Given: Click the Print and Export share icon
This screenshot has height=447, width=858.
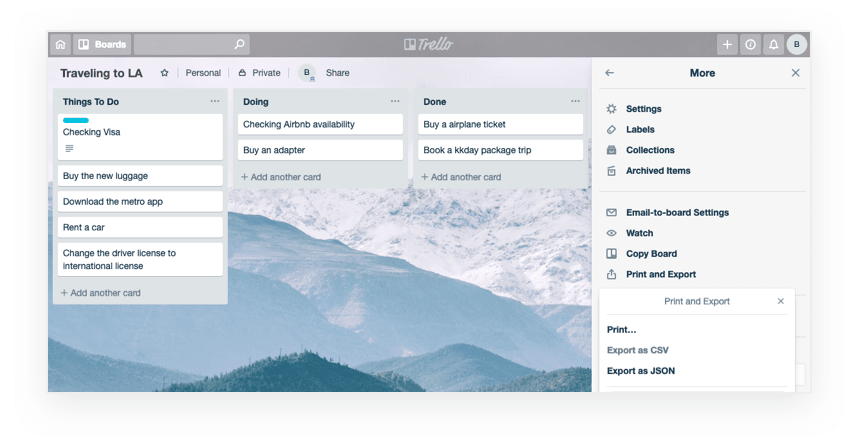Looking at the screenshot, I should point(611,274).
